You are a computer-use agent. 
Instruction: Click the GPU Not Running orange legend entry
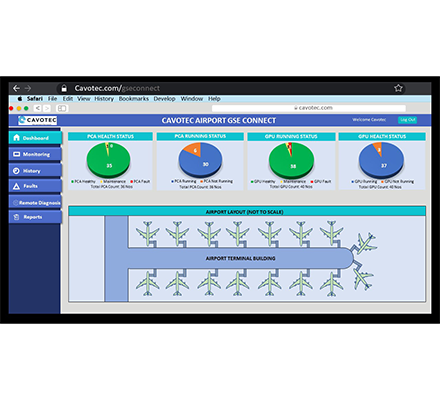pyautogui.click(x=397, y=181)
